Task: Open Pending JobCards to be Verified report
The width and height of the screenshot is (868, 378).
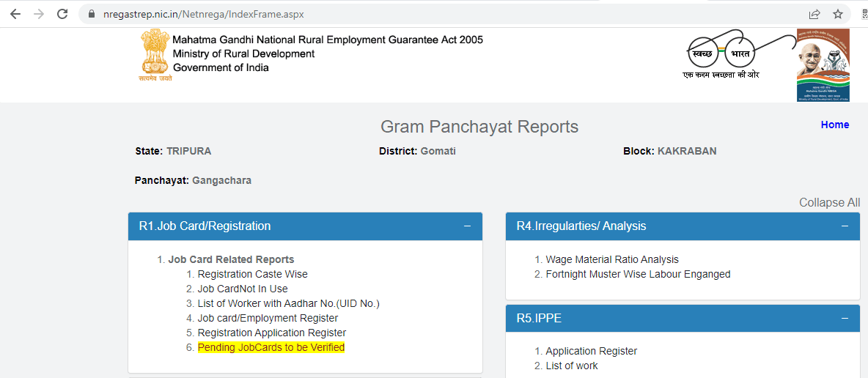Action: coord(271,347)
